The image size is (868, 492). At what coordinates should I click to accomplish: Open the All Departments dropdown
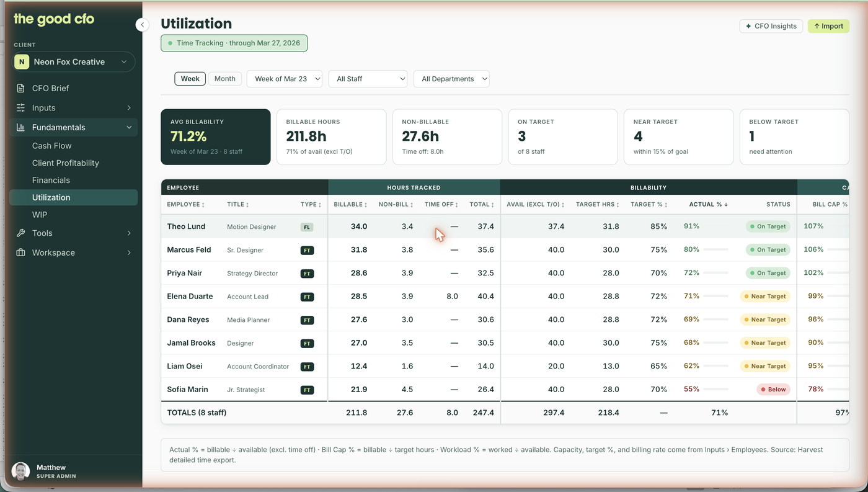[451, 79]
